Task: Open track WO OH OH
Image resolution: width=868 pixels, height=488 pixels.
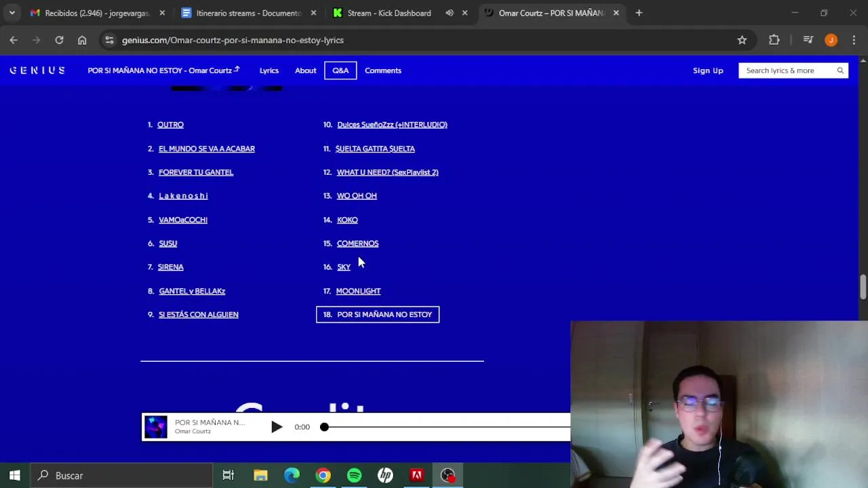Action: [x=357, y=196]
